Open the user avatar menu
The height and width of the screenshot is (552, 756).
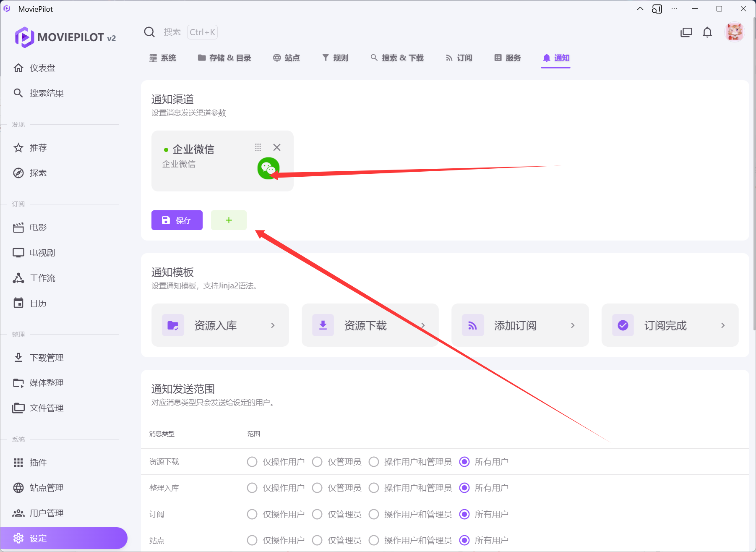734,32
